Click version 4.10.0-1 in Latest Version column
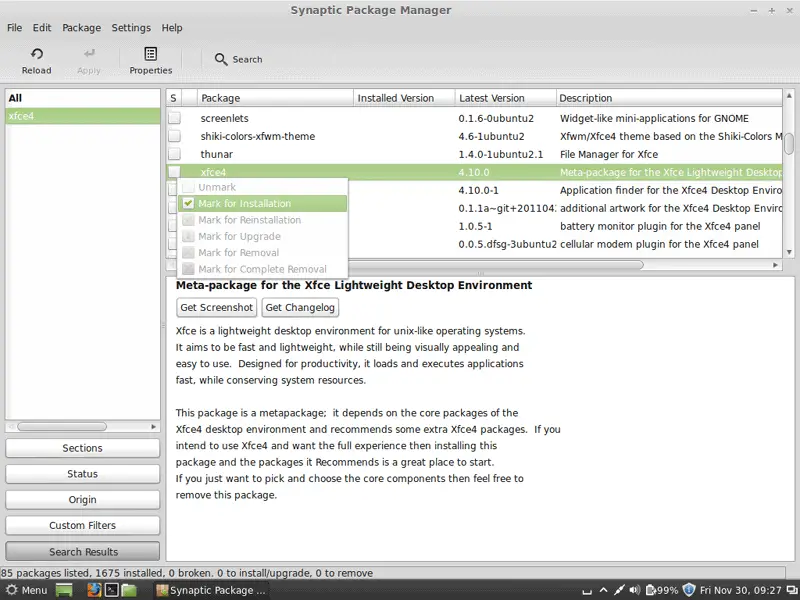800x600 pixels. tap(478, 190)
